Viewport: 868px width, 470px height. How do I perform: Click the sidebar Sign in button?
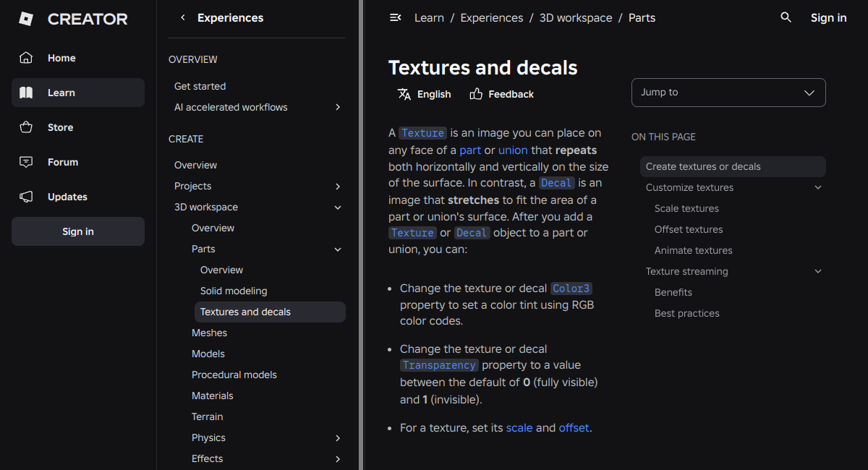[x=78, y=231]
